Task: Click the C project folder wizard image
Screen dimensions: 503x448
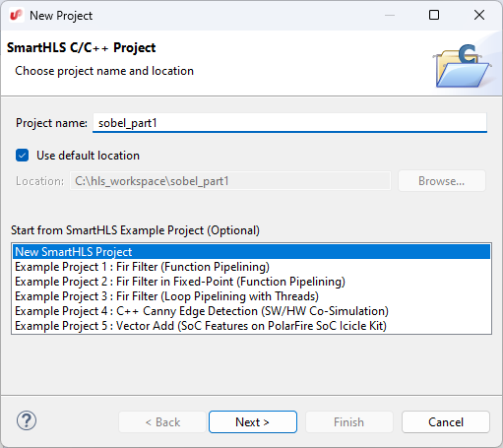Action: click(x=463, y=66)
